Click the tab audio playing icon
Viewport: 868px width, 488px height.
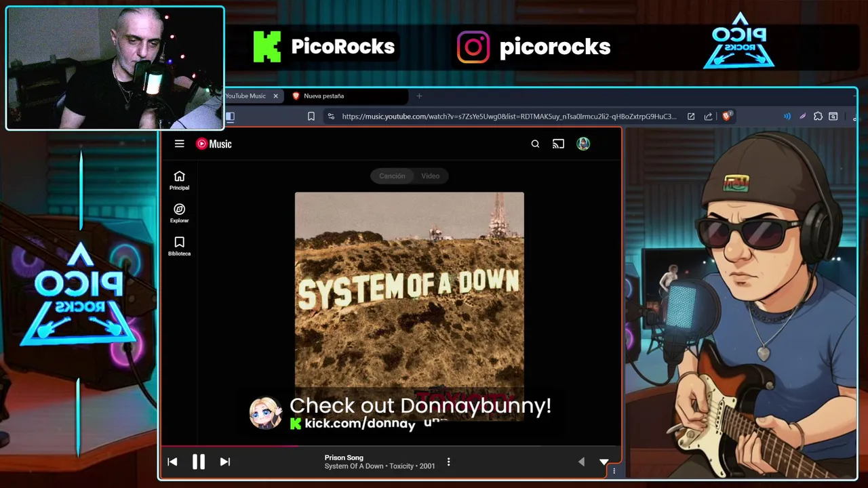coord(787,117)
